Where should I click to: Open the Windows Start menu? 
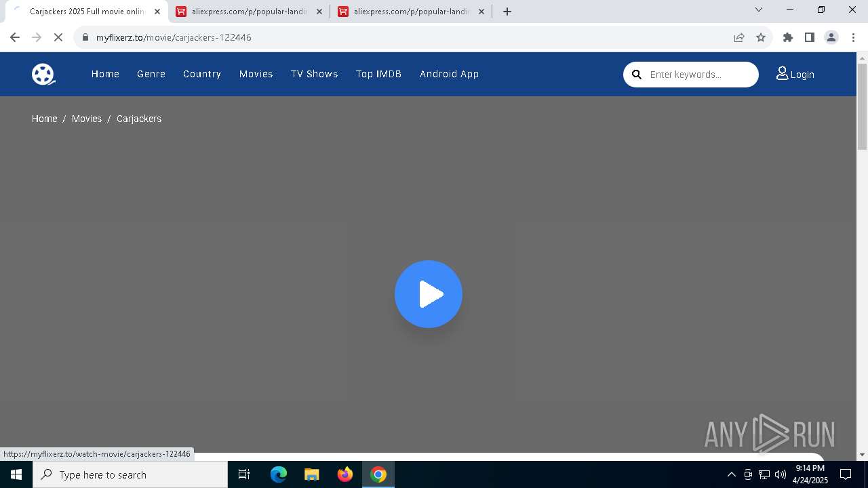pos(16,474)
